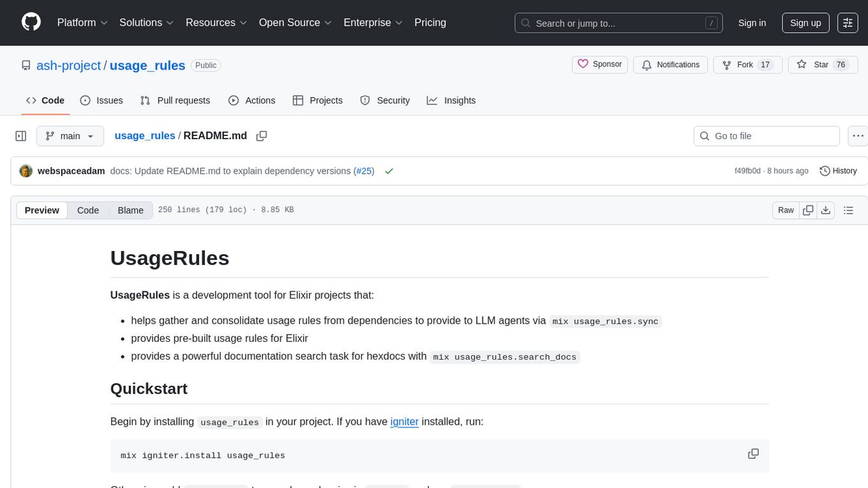Click the UsageRules main heading
Viewport: 868px width, 488px height.
pos(170,258)
